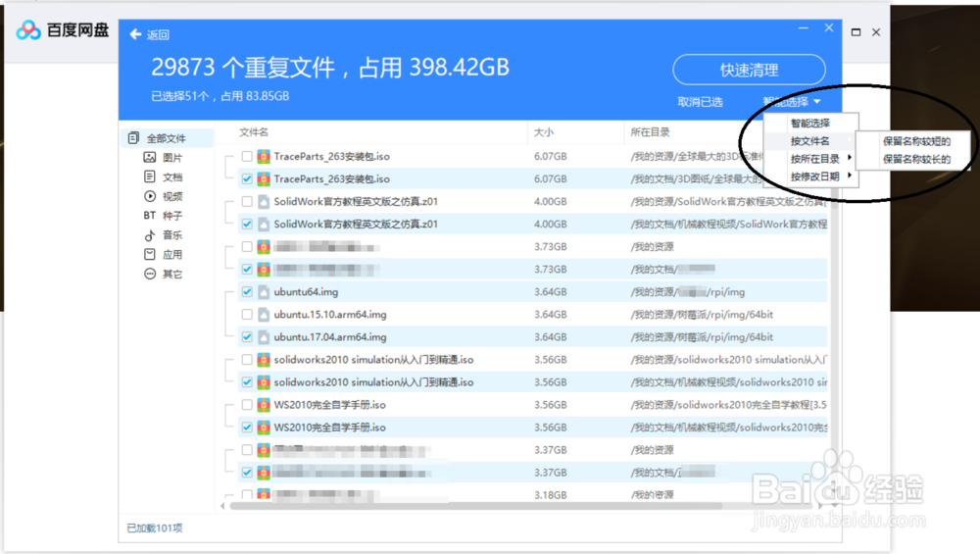Click the 已加载101项 status text

[x=155, y=529]
